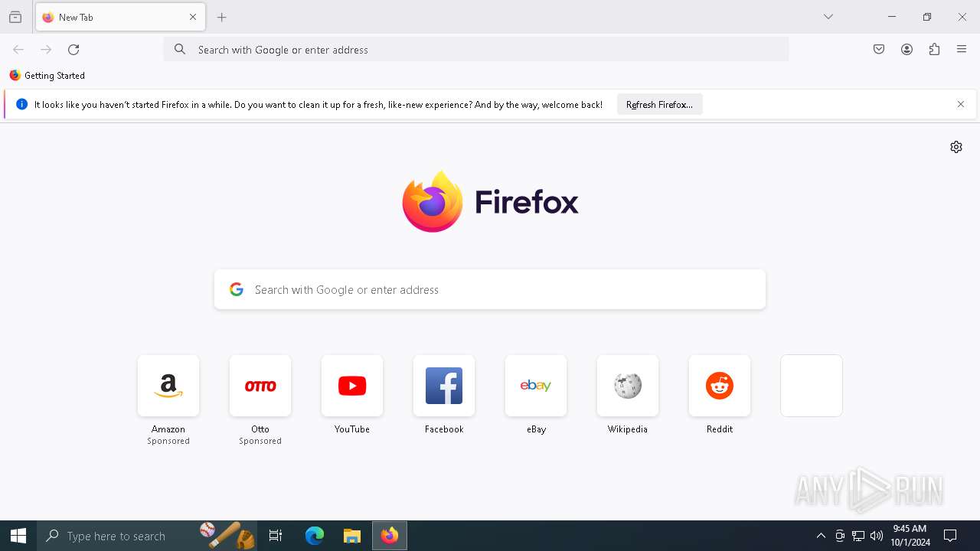Viewport: 980px width, 551px height.
Task: Click the Firefox logo on page
Action: click(x=490, y=202)
